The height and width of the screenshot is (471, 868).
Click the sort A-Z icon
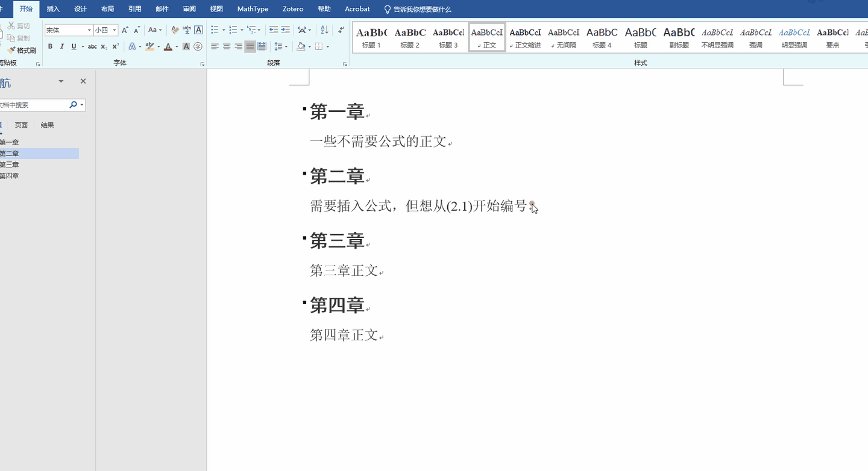pyautogui.click(x=324, y=30)
